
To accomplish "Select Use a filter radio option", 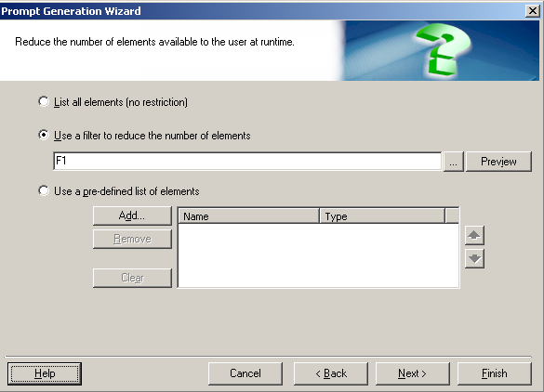I will 44,136.
